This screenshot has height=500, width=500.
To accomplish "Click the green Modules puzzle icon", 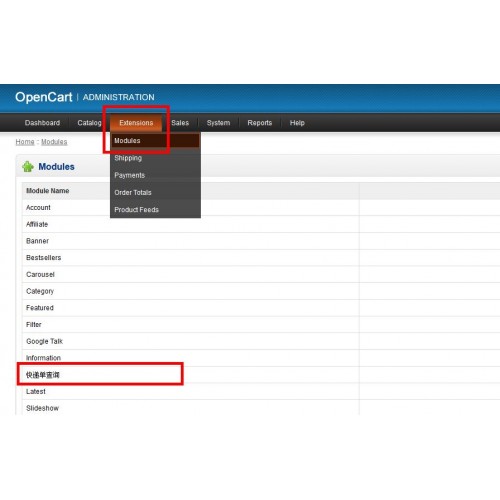I will pos(28,166).
